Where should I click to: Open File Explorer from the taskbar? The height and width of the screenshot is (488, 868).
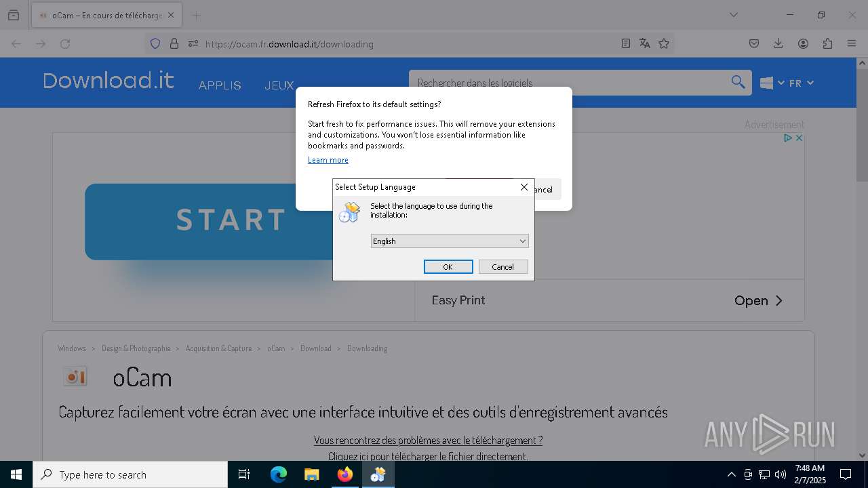pyautogui.click(x=312, y=474)
